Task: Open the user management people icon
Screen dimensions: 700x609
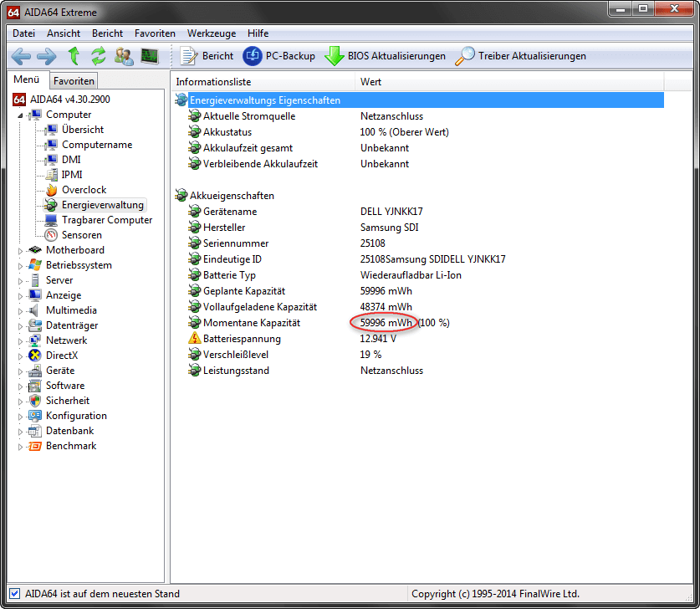Action: (124, 56)
